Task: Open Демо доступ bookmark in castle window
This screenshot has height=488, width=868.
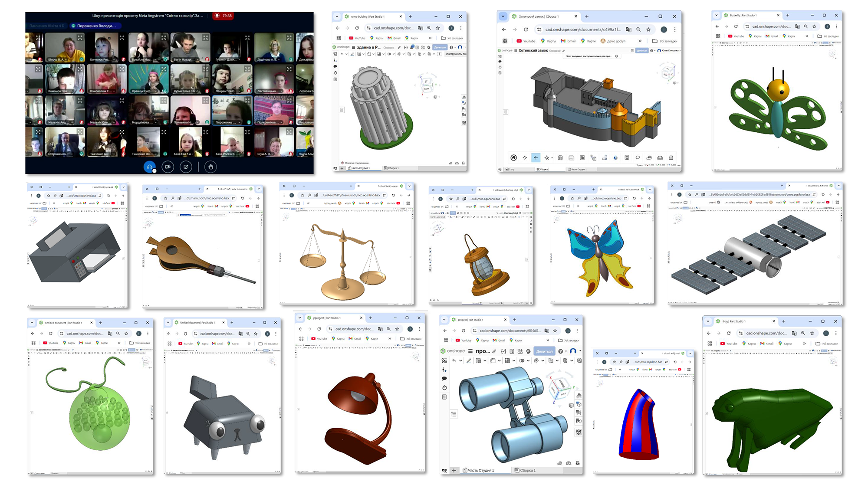Action: 613,41
